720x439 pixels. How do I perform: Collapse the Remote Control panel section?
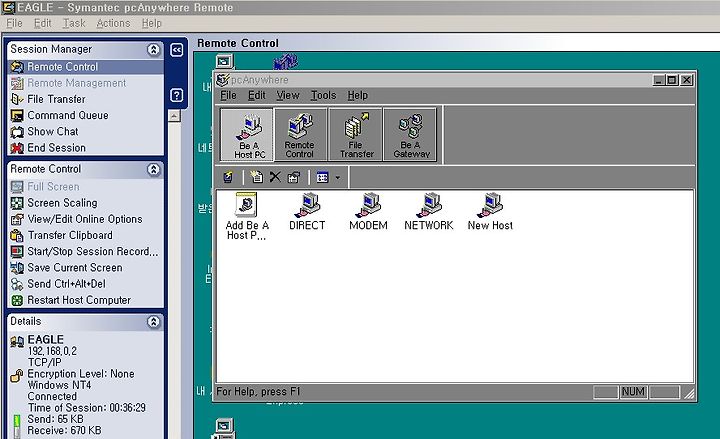coord(153,169)
